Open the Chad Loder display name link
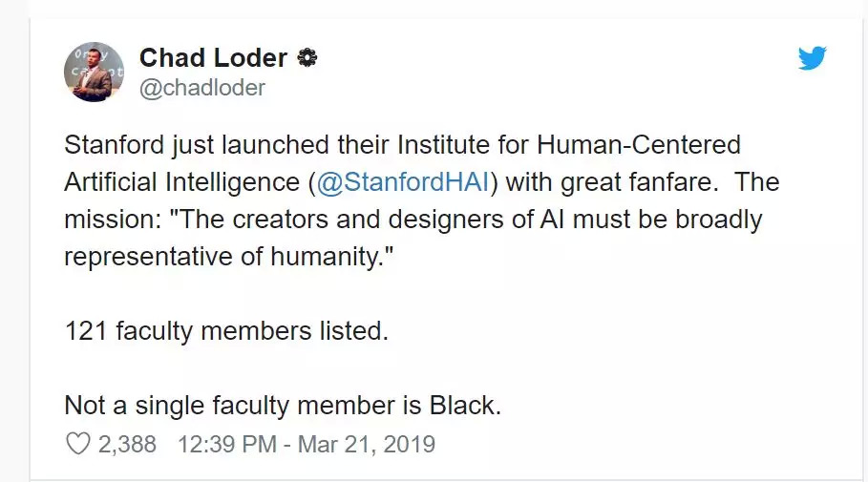 tap(213, 58)
